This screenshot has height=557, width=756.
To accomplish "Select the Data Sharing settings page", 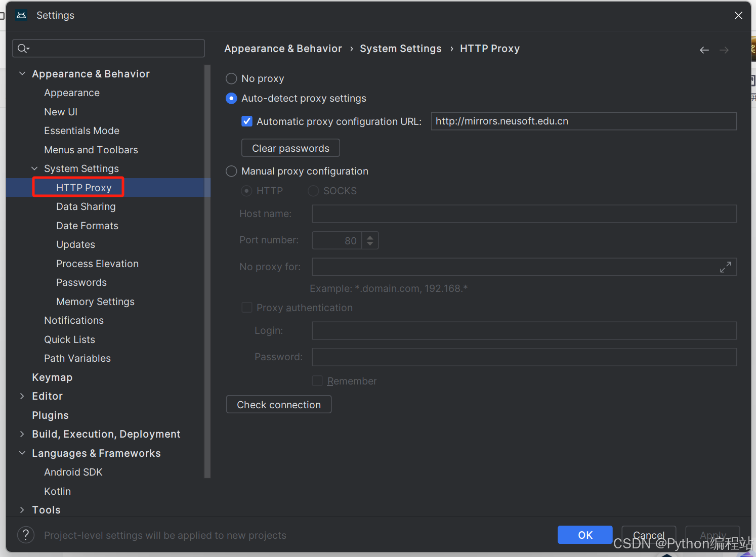I will pyautogui.click(x=86, y=206).
